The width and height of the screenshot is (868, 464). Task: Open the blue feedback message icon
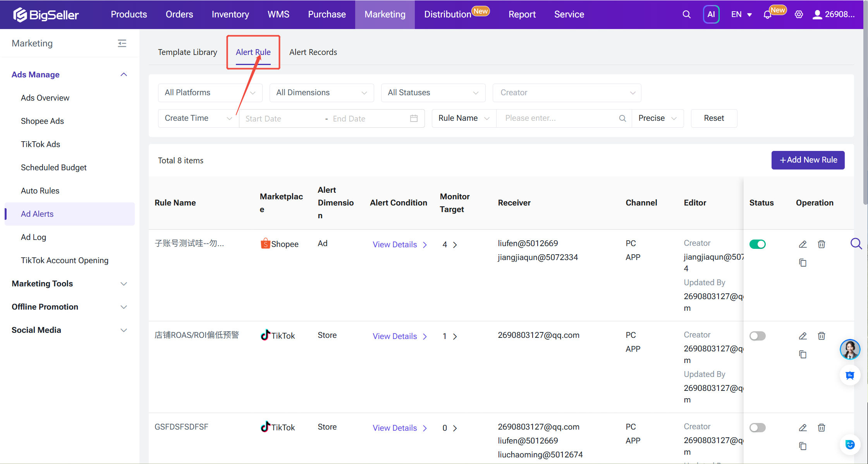850,375
